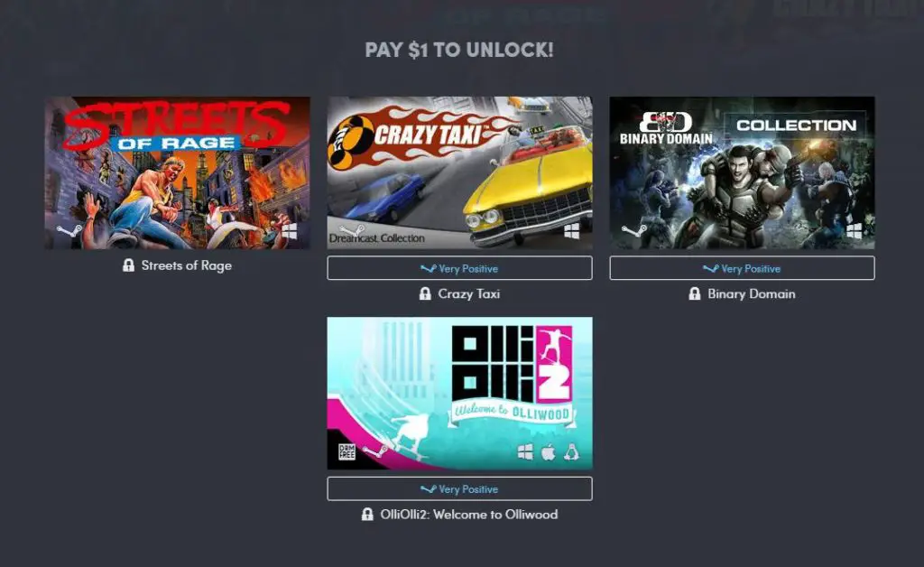The image size is (924, 567).
Task: Click the Windows icon on OlliOlli2 artwork
Action: tap(525, 452)
